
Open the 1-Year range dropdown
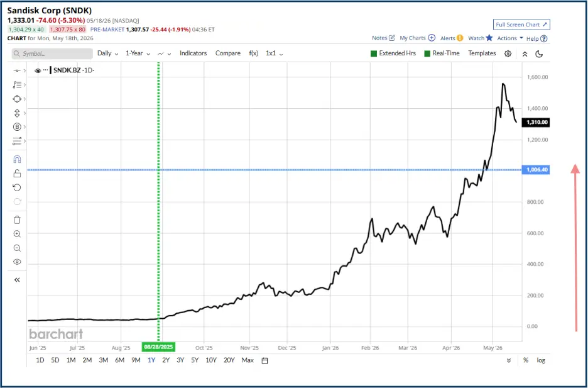pyautogui.click(x=138, y=53)
